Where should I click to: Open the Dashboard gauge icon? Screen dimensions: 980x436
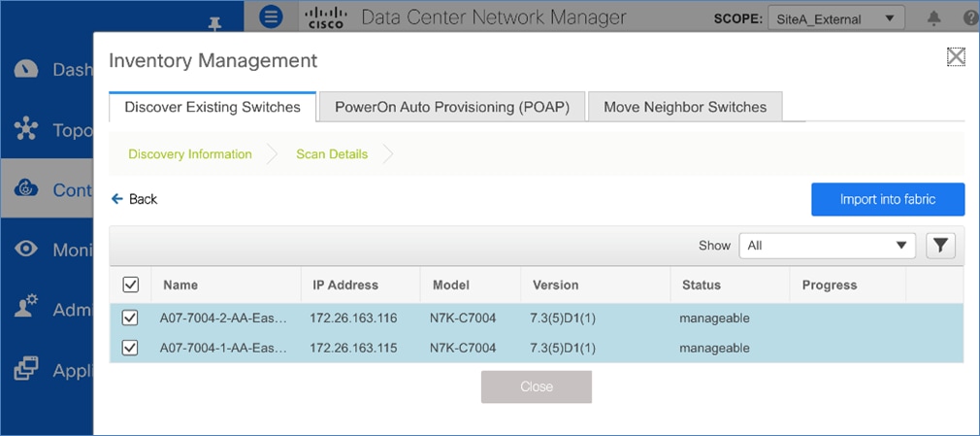26,69
